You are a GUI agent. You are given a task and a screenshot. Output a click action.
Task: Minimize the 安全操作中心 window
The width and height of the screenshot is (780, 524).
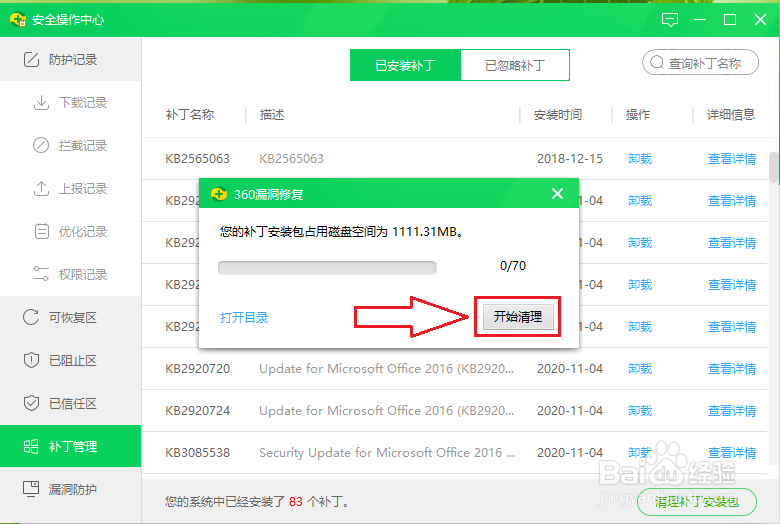[x=700, y=20]
